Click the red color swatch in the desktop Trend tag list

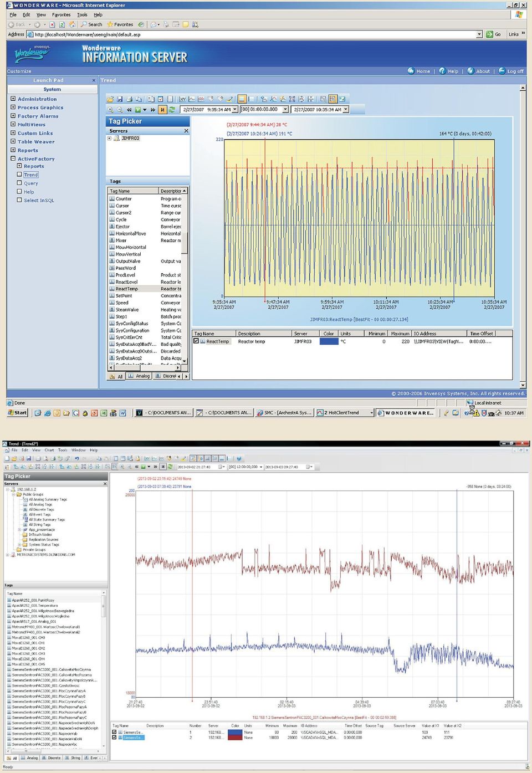click(x=235, y=738)
